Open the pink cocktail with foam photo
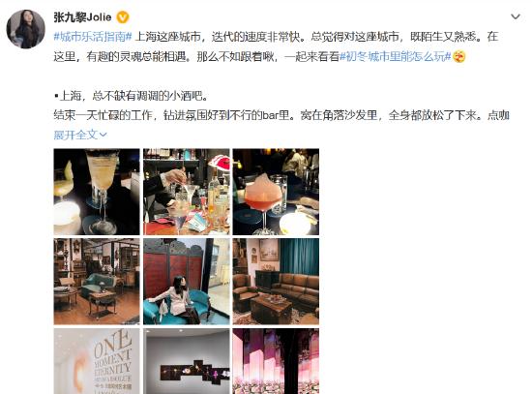532x394 pixels. [x=276, y=192]
